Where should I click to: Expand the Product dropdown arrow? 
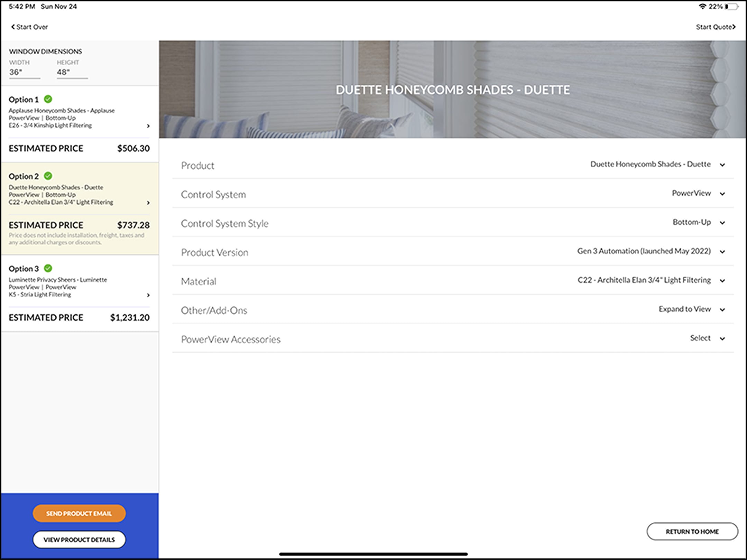tap(722, 165)
